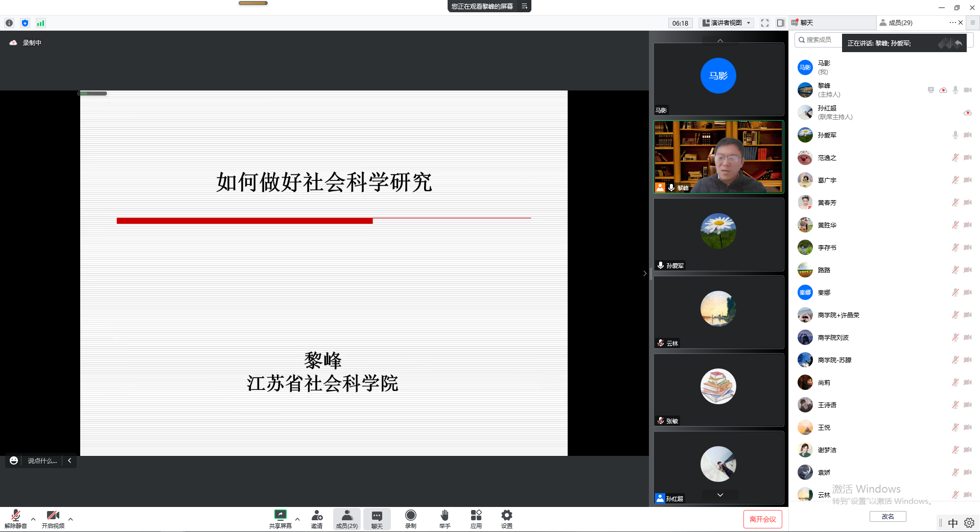Viewport: 980px width, 532px height.
Task: Click the raise hand icon
Action: (445, 515)
